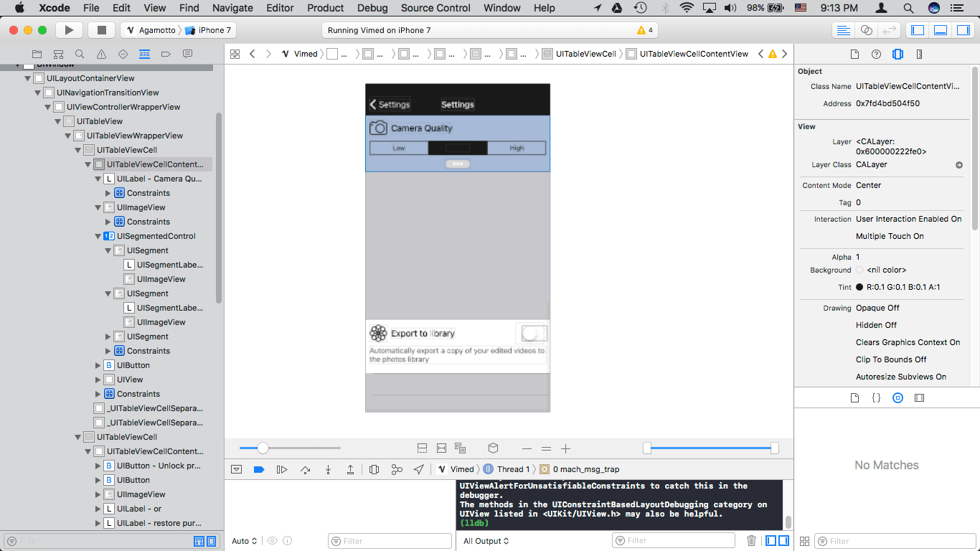Click the Run button in the toolbar
980x551 pixels.
pyautogui.click(x=69, y=30)
